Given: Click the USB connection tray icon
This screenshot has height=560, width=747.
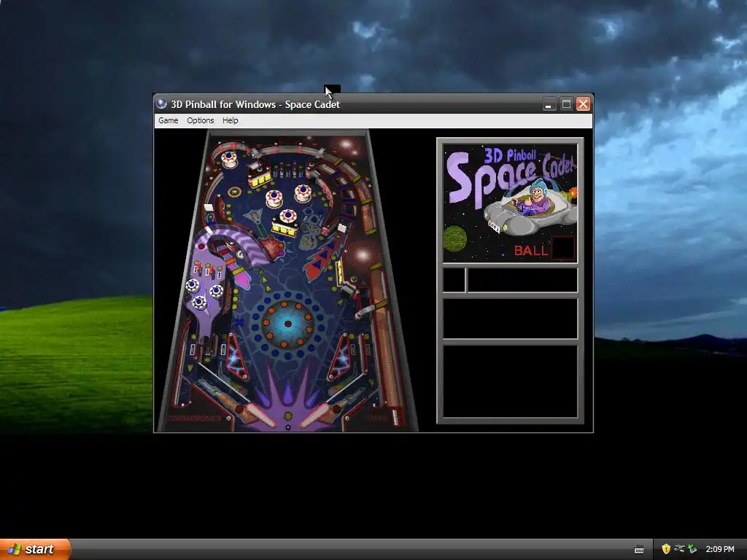Looking at the screenshot, I should coord(679,548).
